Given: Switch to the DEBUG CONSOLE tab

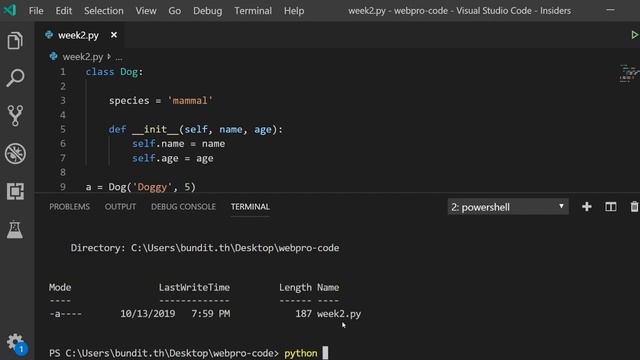Looking at the screenshot, I should pos(183,207).
